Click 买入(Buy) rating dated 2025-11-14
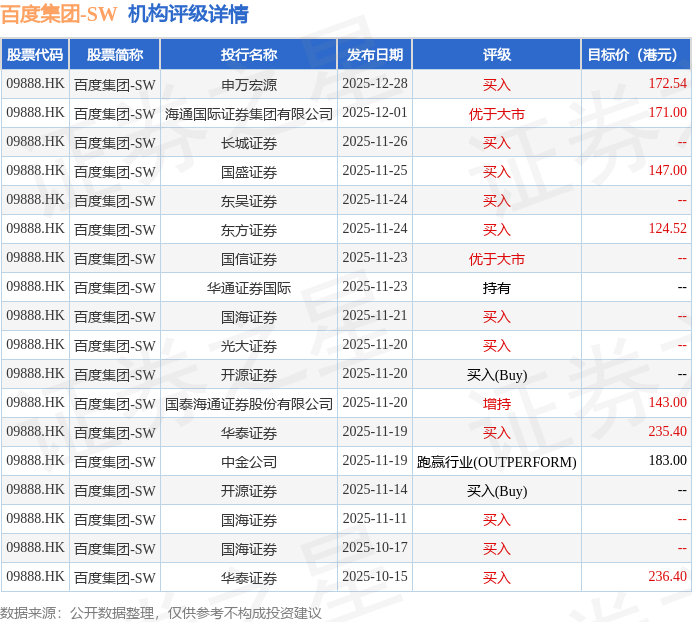 coord(497,491)
